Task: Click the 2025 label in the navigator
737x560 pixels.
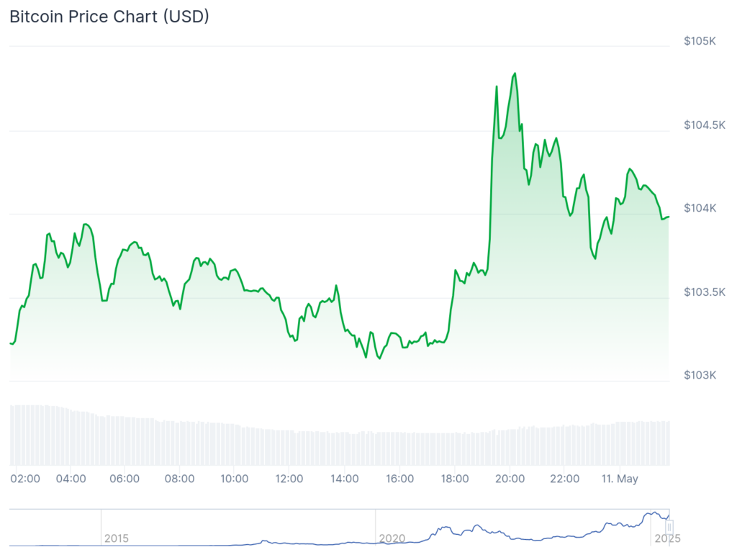Action: tap(667, 538)
